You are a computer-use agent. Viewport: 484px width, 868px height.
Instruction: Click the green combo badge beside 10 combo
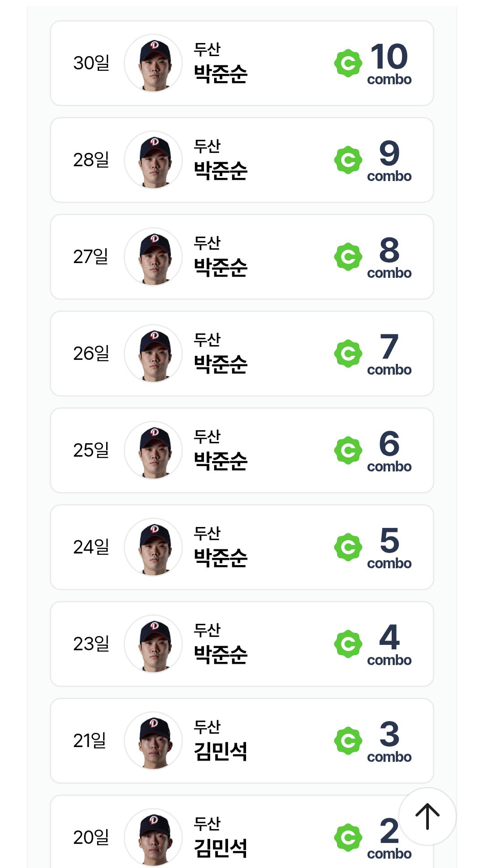[348, 63]
